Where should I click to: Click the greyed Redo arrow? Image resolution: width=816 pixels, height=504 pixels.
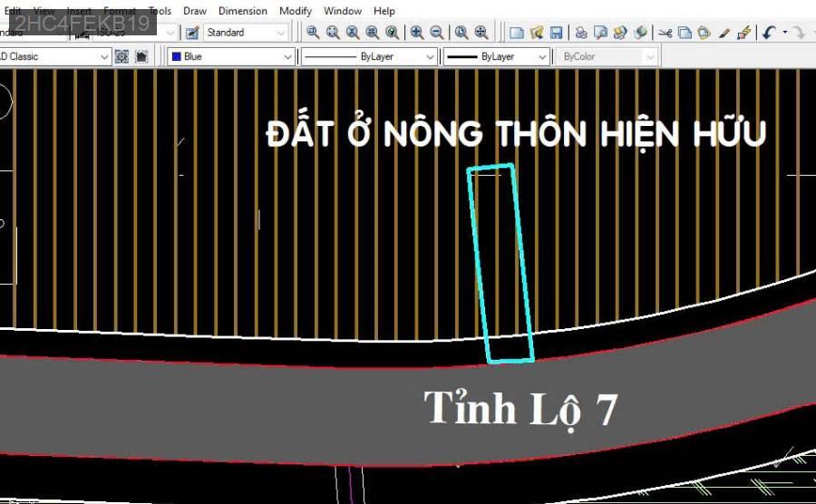pos(797,33)
